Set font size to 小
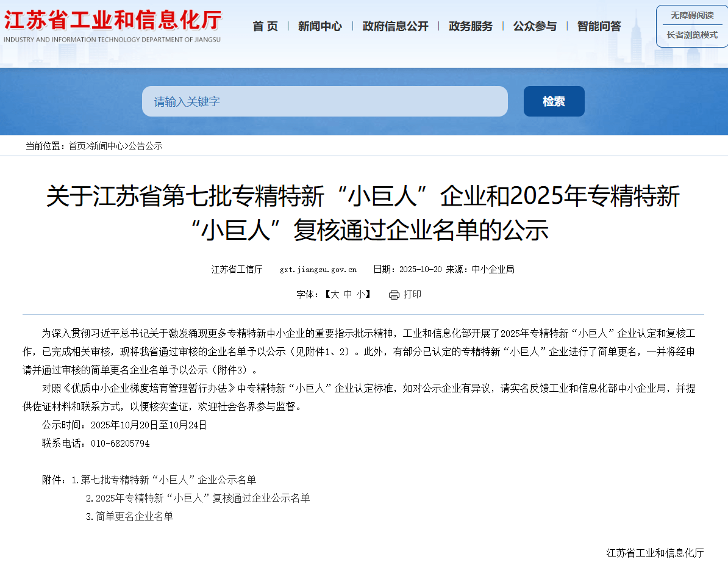Screen dimensions: 728x562 coord(361,294)
